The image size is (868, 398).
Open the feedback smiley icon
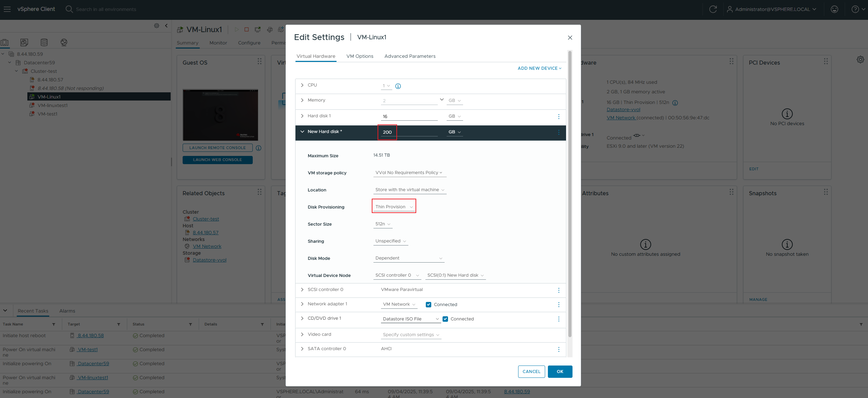(834, 9)
